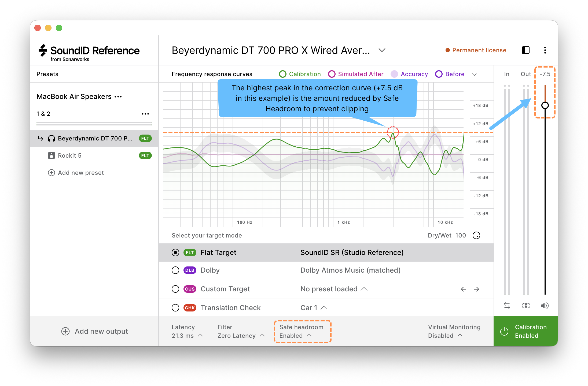Adjust the output level slider at -7.5

coord(545,105)
